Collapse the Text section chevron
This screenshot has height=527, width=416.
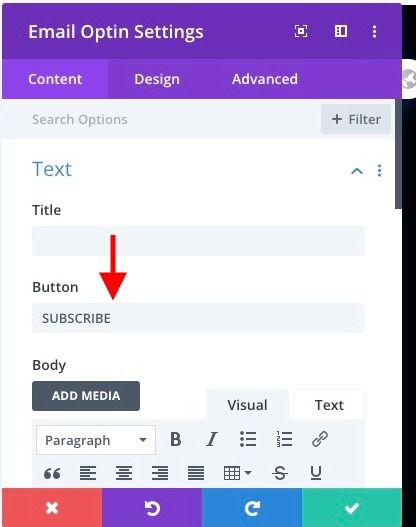click(357, 171)
